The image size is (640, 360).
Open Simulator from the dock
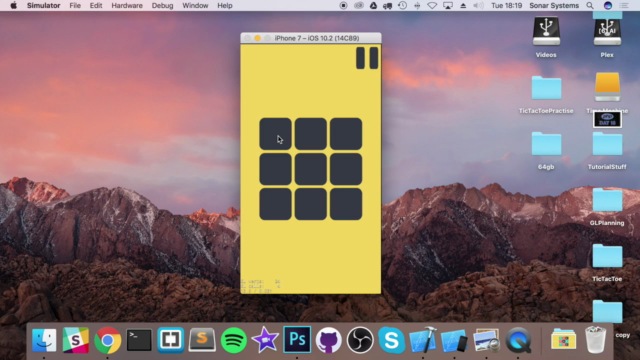[454, 340]
